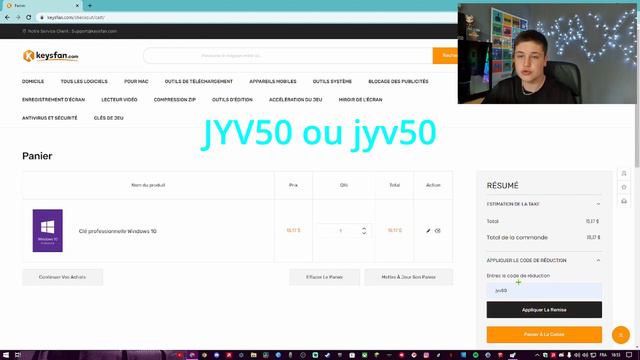Click the keysfan.com logo
640x360 pixels.
[x=51, y=56]
